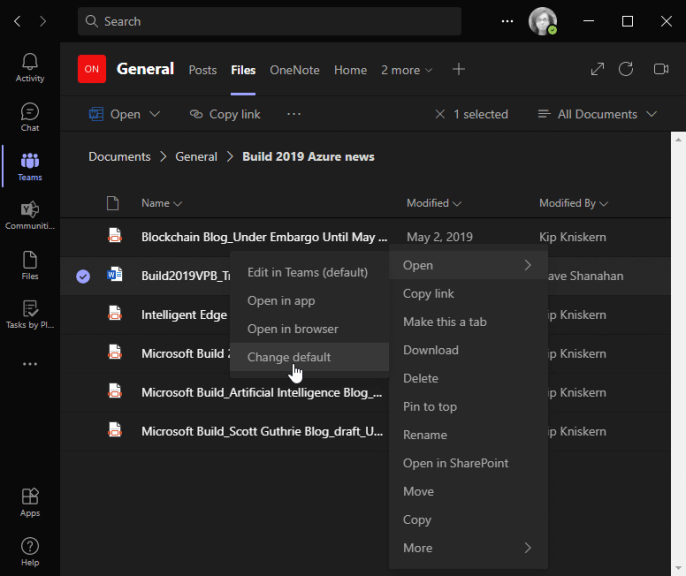
Task: Expand the 2 more tabs dropdown
Action: (406, 70)
